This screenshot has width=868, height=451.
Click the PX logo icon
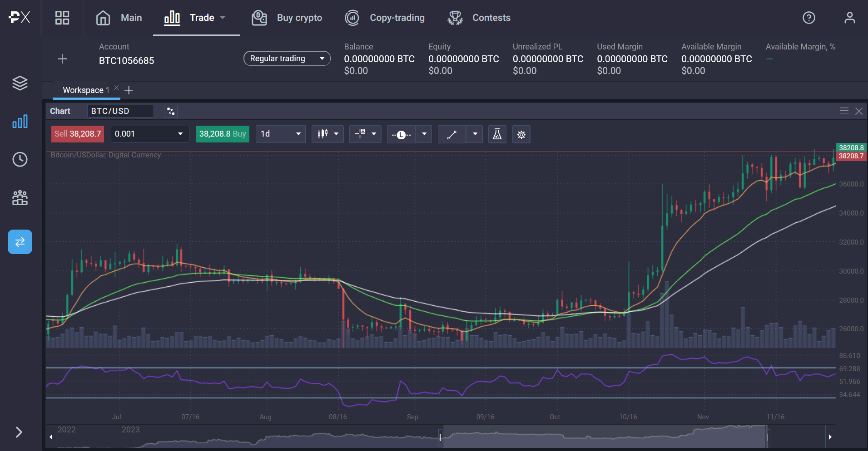click(20, 18)
